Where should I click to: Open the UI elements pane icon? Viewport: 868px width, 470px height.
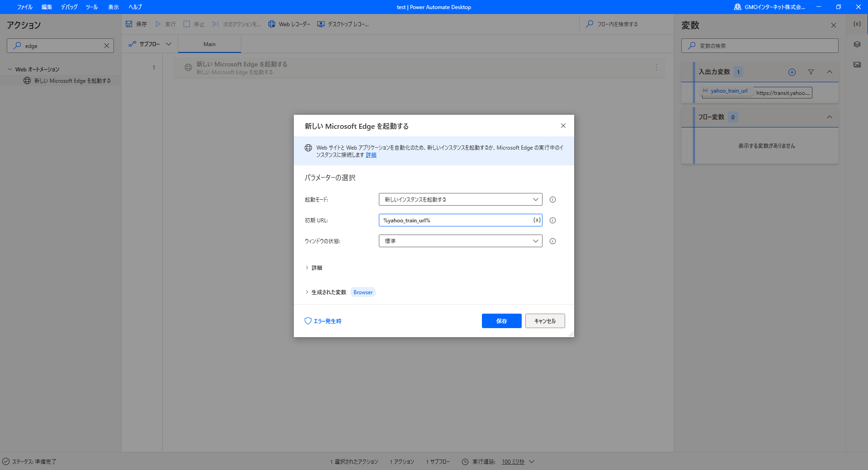coord(857,44)
